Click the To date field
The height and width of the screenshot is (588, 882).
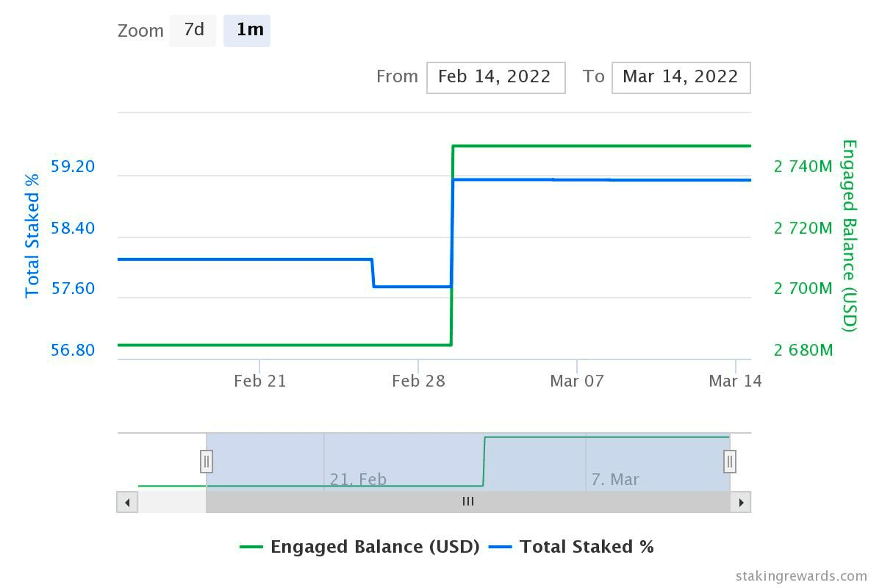click(681, 77)
